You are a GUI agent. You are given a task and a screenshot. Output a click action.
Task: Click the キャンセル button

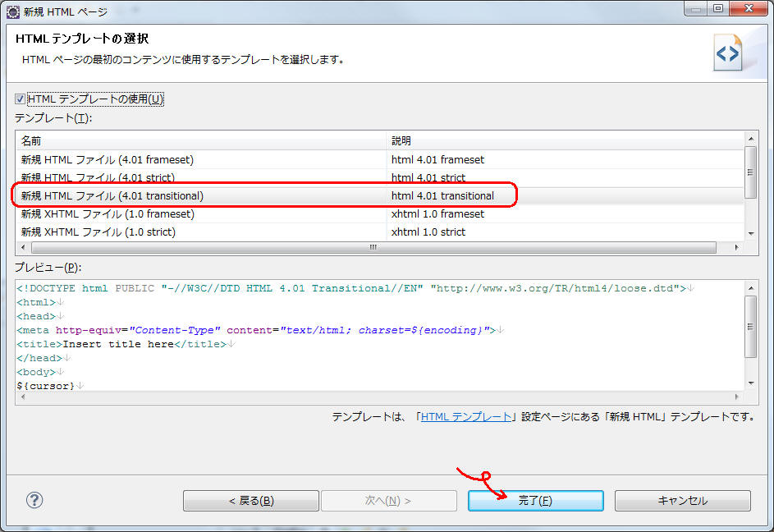click(682, 501)
